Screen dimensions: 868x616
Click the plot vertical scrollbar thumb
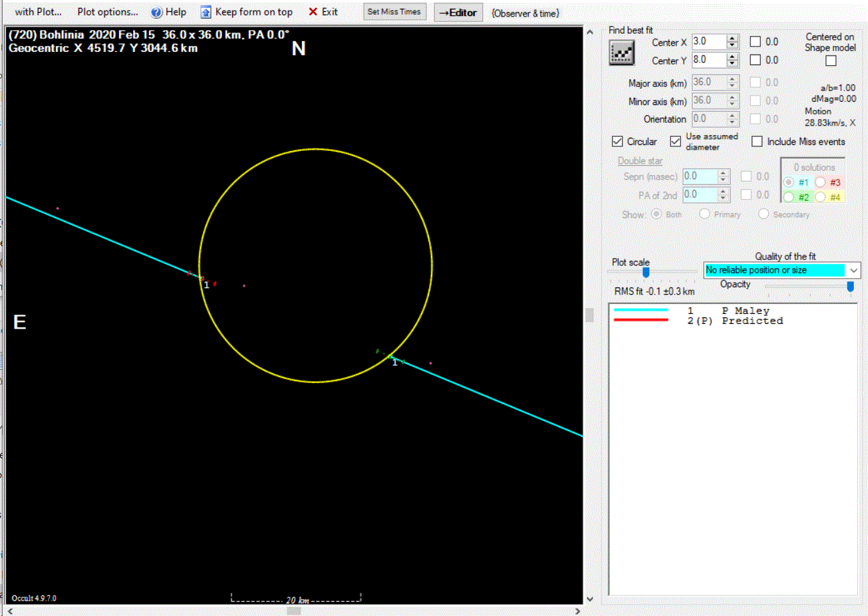pos(589,315)
